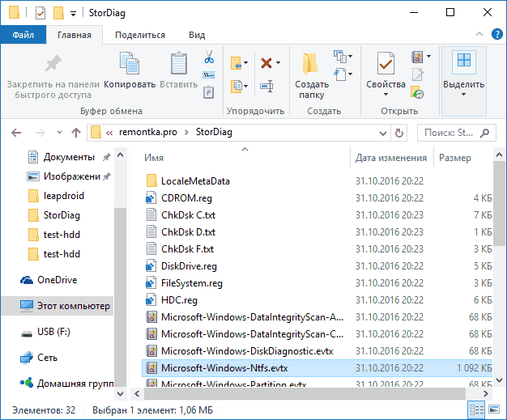Select DiskDrive.reg file
Screen dimensions: 507x420
coord(317,266)
